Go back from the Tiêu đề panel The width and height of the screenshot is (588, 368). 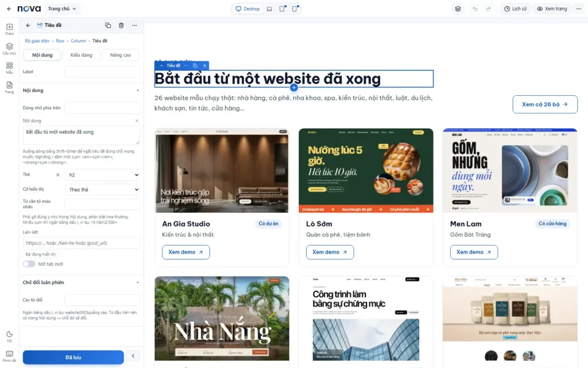click(28, 25)
